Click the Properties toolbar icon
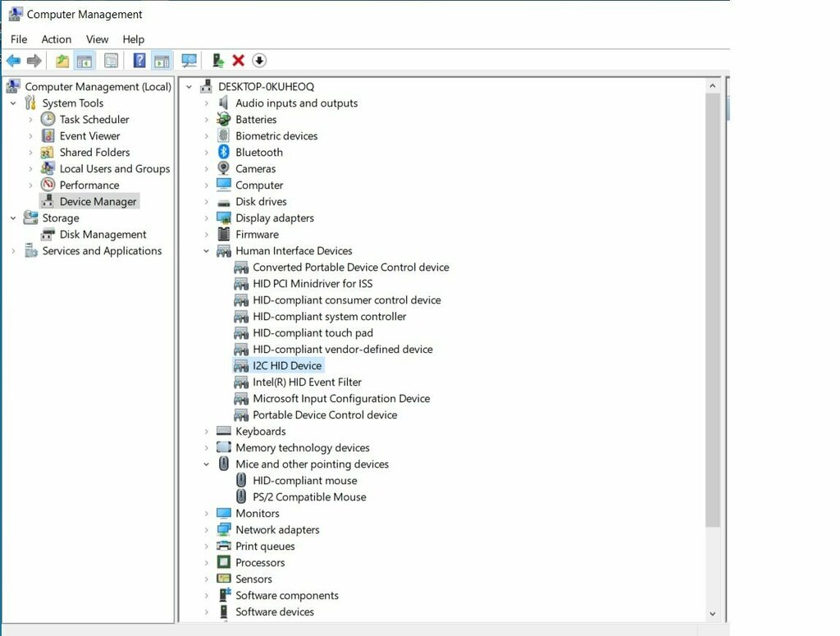 coord(111,61)
